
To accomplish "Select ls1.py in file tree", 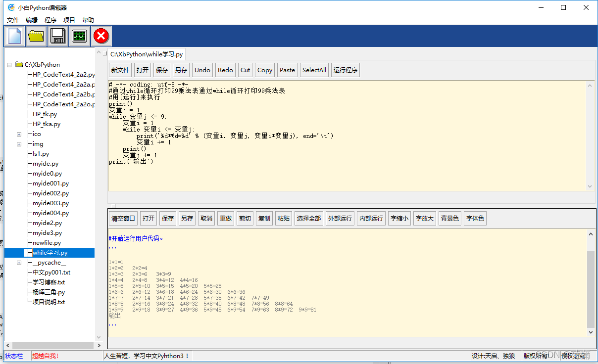I will click(41, 154).
